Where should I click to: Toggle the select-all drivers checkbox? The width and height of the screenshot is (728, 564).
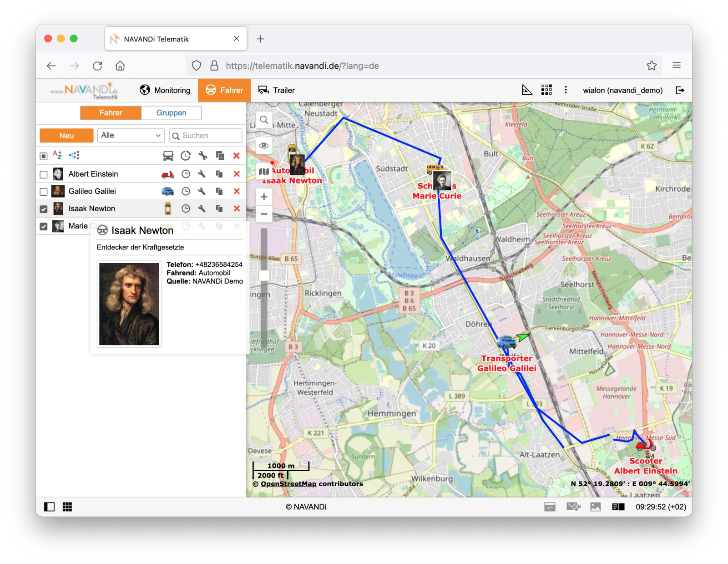(44, 156)
